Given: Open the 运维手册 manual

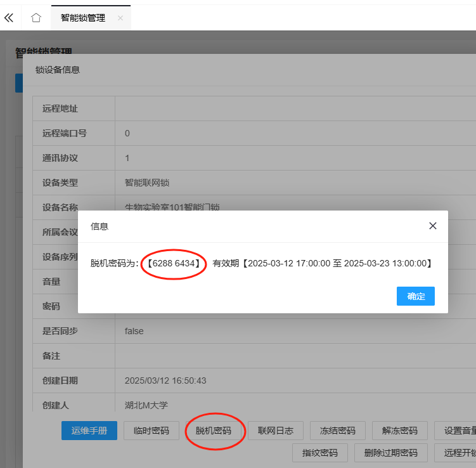Looking at the screenshot, I should pos(89,431).
